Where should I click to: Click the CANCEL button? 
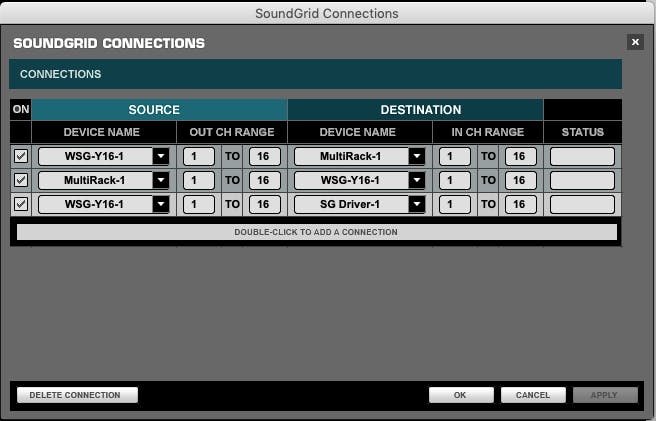(x=533, y=395)
